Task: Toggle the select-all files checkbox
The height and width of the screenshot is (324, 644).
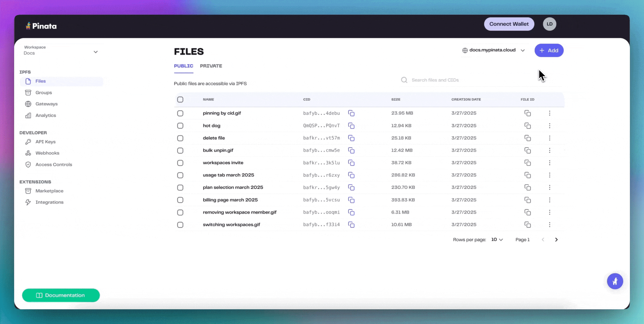Action: click(x=180, y=100)
